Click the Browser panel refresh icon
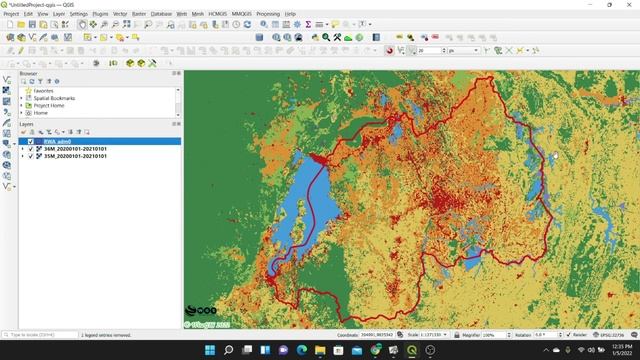The width and height of the screenshot is (640, 360). point(32,82)
